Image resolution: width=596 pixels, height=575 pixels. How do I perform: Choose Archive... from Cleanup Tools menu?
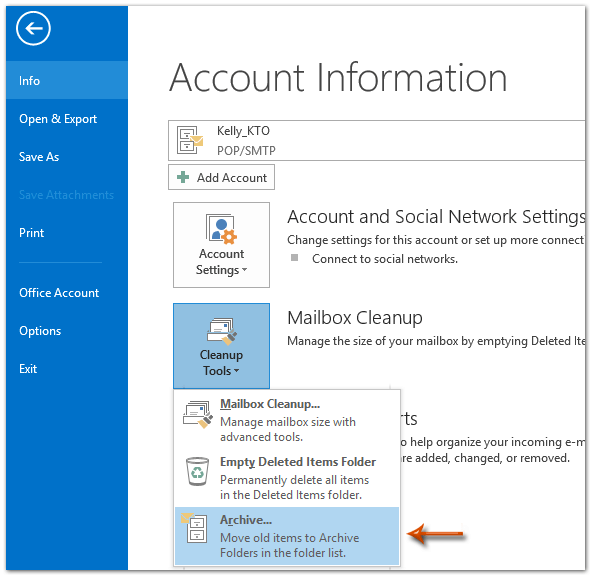click(287, 536)
